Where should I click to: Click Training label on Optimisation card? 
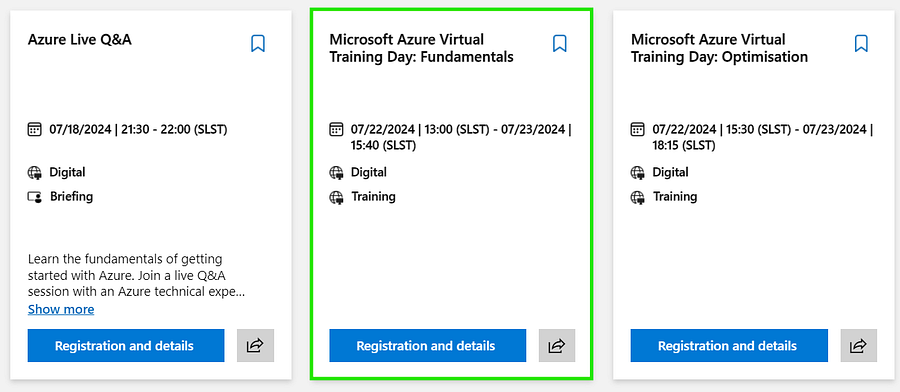click(x=675, y=197)
